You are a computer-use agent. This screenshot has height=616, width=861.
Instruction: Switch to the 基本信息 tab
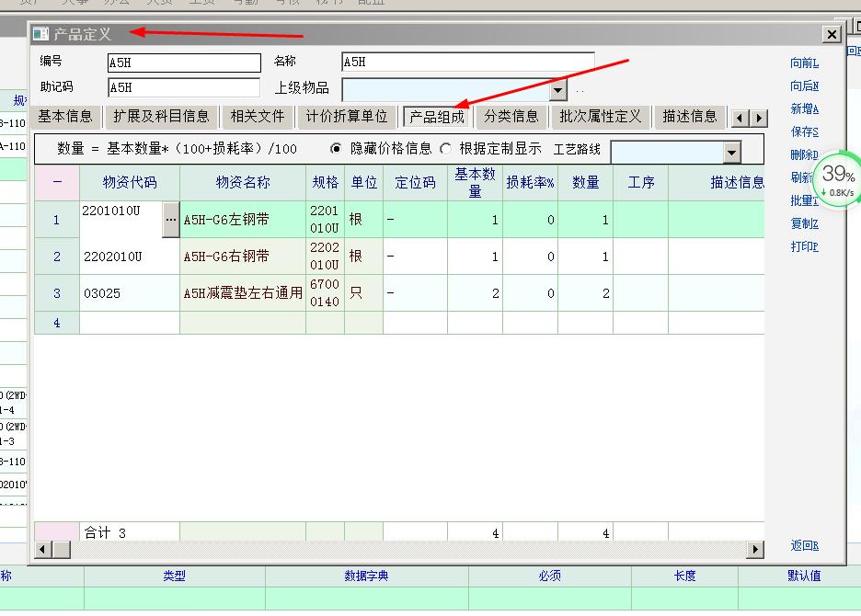point(65,117)
